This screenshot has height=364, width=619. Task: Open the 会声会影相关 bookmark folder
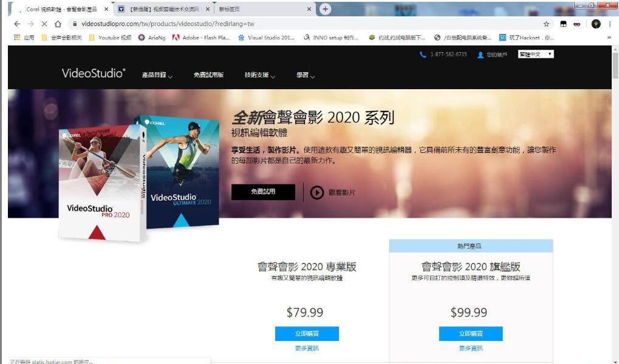[x=61, y=38]
